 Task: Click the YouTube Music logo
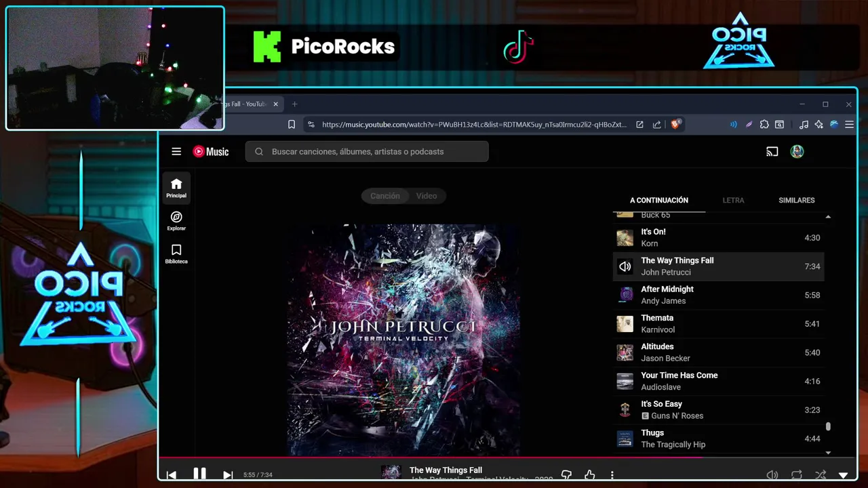point(211,152)
